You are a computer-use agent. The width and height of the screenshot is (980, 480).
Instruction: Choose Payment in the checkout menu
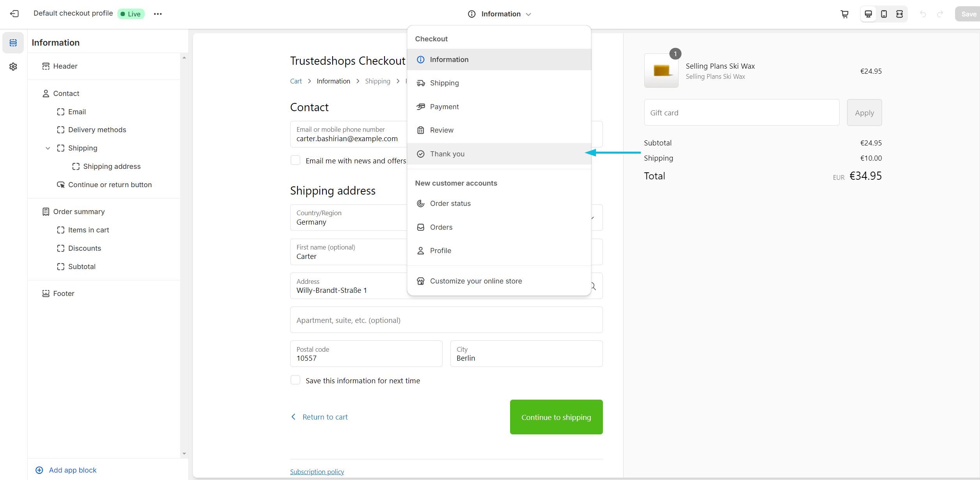click(499, 107)
